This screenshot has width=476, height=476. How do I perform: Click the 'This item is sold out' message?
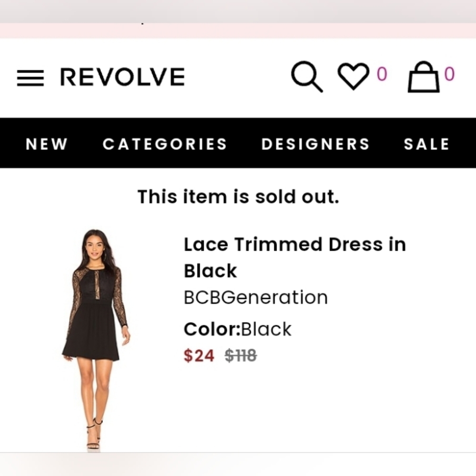[x=238, y=197]
